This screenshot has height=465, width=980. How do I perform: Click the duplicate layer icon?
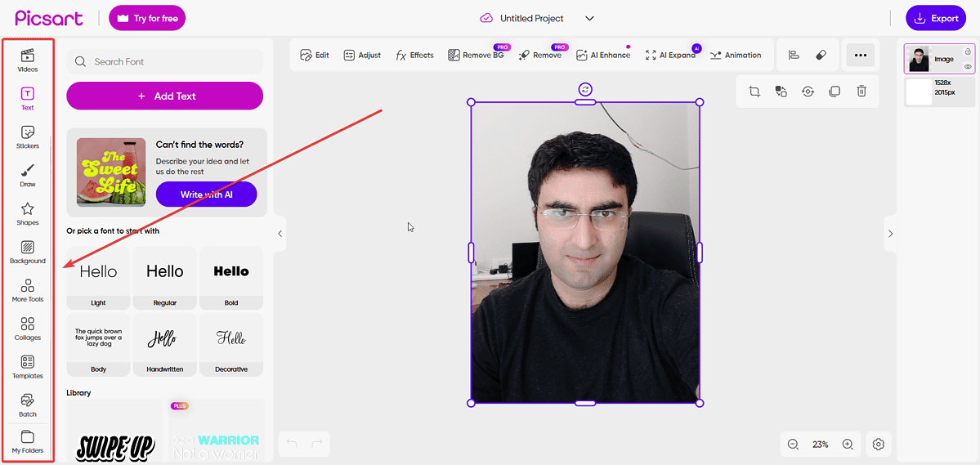[835, 92]
